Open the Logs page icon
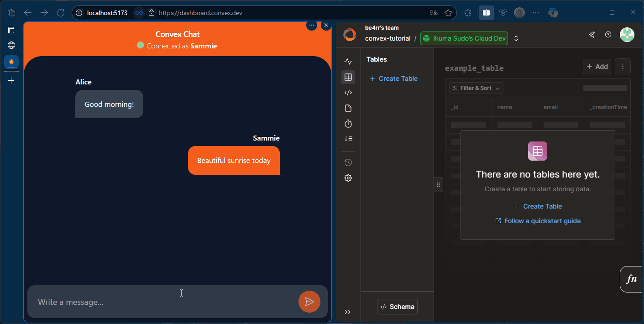Viewport: 644px width, 324px height. tap(348, 139)
